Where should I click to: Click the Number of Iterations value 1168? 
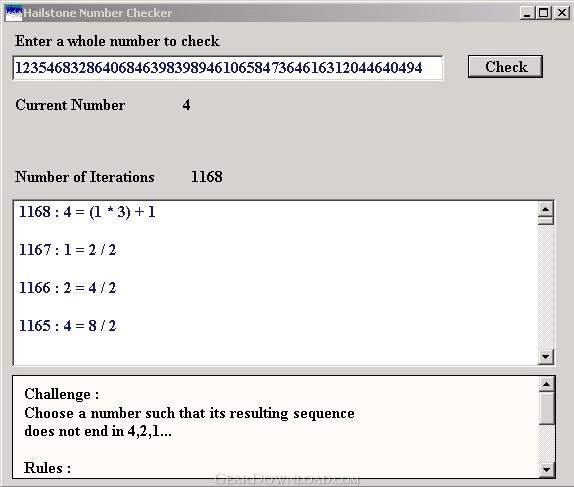(207, 177)
